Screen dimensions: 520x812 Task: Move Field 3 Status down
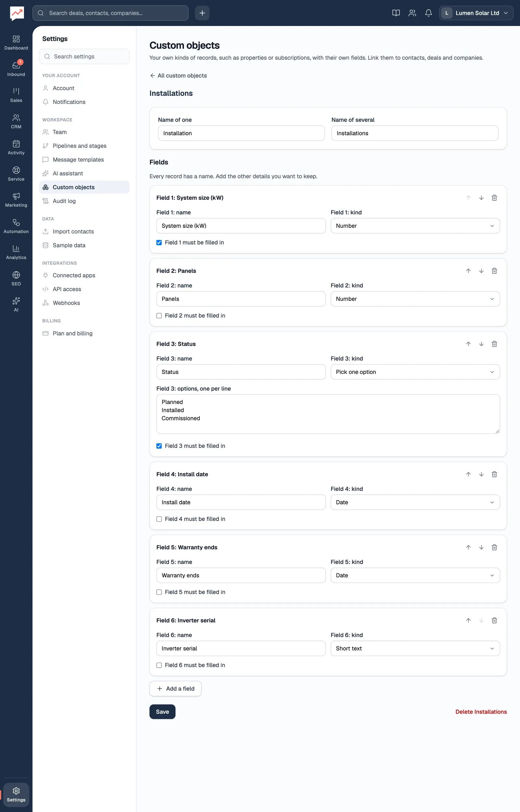click(x=481, y=344)
